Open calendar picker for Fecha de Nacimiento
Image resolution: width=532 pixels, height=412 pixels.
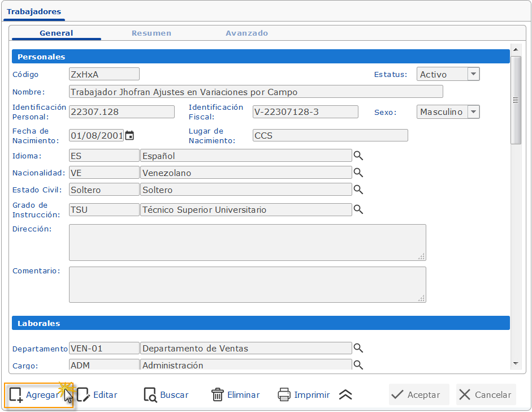point(130,135)
